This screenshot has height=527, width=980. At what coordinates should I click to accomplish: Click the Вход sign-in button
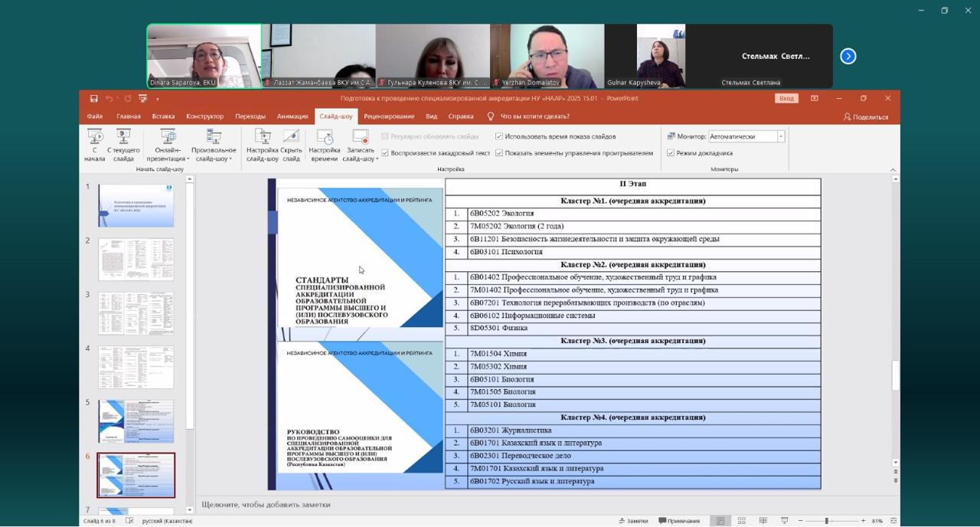coord(786,99)
